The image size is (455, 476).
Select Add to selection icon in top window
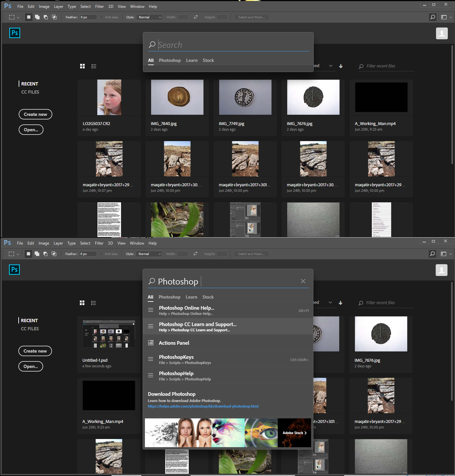click(x=37, y=17)
